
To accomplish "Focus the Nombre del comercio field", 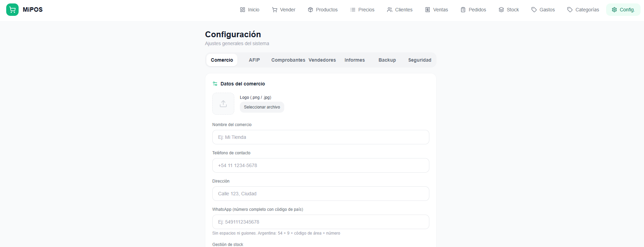I will [321, 137].
